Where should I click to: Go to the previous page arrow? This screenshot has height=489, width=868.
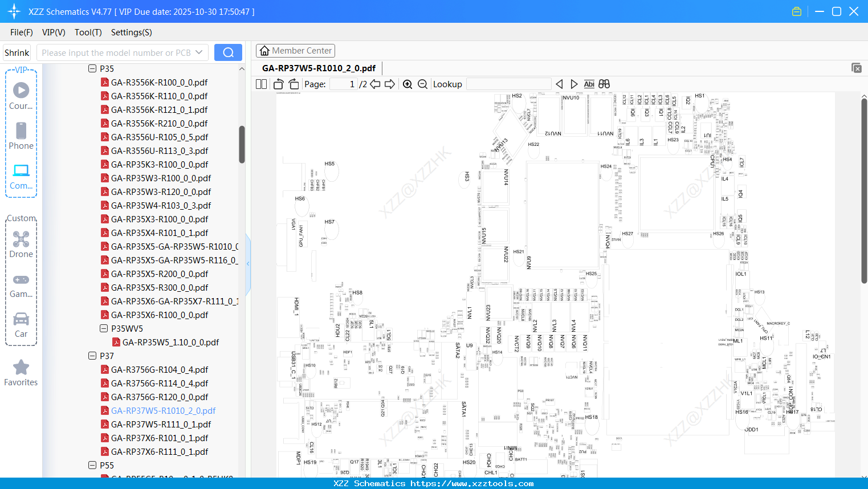375,84
